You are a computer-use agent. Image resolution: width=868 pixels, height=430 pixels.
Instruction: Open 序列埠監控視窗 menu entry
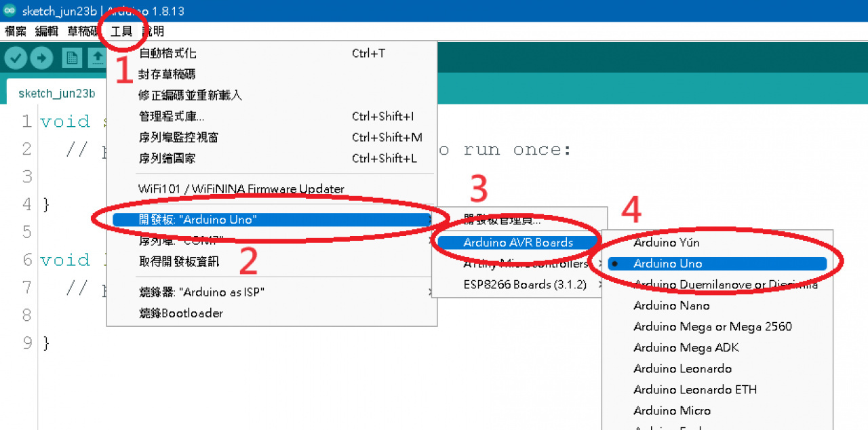coord(178,138)
